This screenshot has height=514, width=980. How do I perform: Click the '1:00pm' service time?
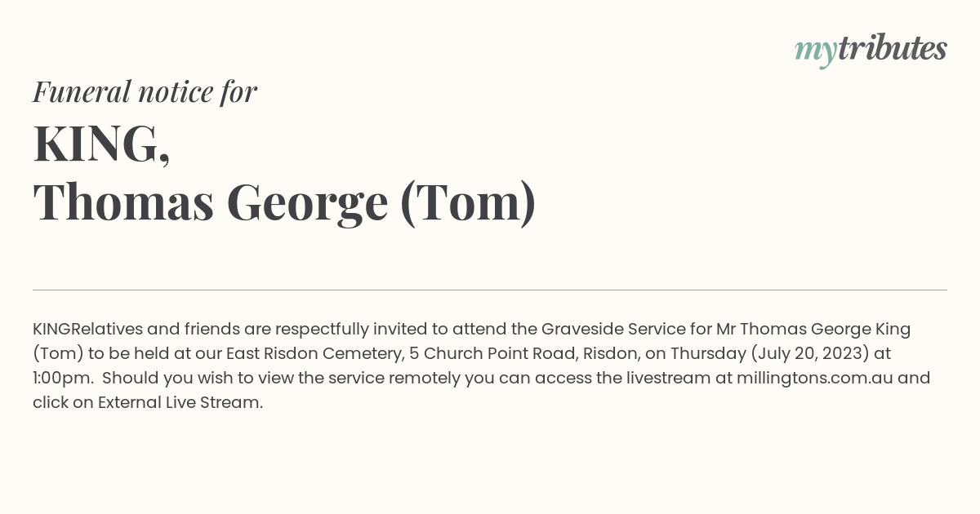tap(63, 379)
